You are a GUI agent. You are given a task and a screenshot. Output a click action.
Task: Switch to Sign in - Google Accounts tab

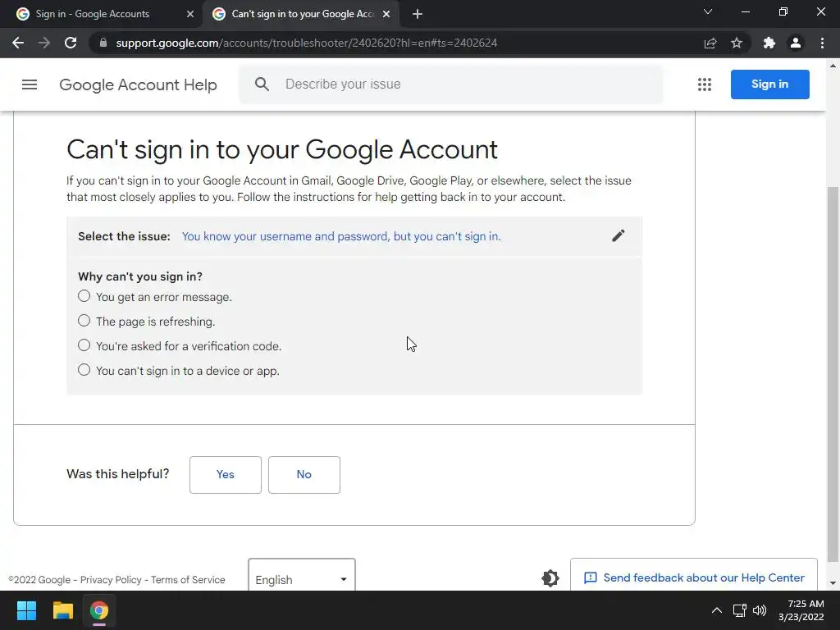pos(102,14)
